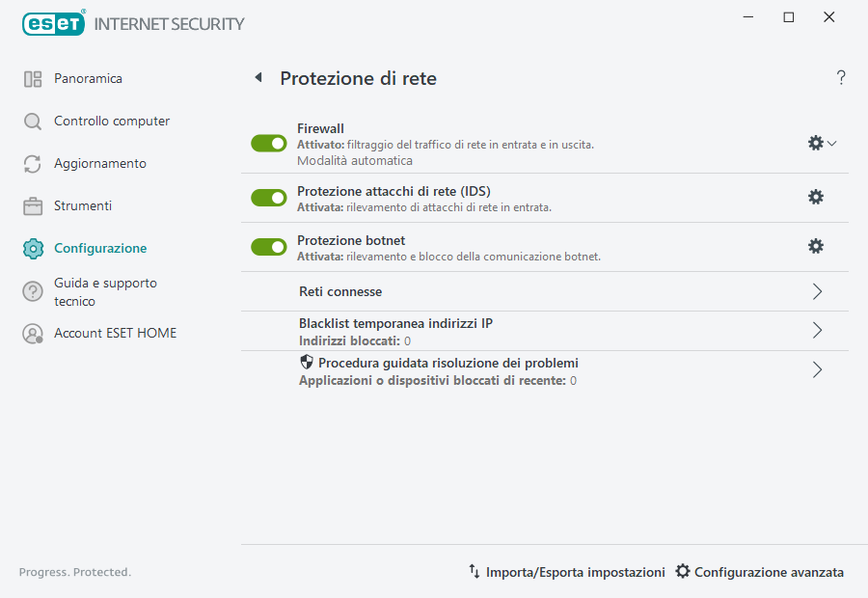This screenshot has width=868, height=598.
Task: Select the Configurazione gear icon in sidebar
Action: click(x=32, y=248)
